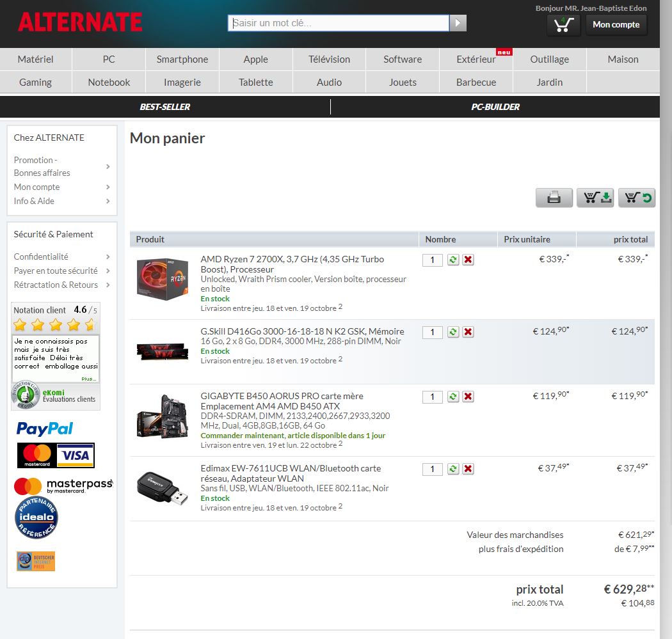Click the masterpass logo
The height and width of the screenshot is (639, 672).
63,485
